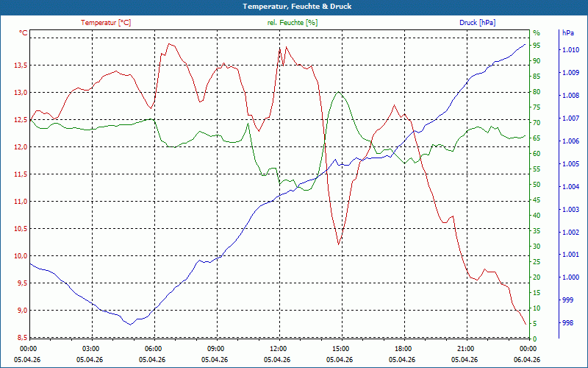Click the '20' tick on the humidity axis
The width and height of the screenshot is (588, 368).
537,277
